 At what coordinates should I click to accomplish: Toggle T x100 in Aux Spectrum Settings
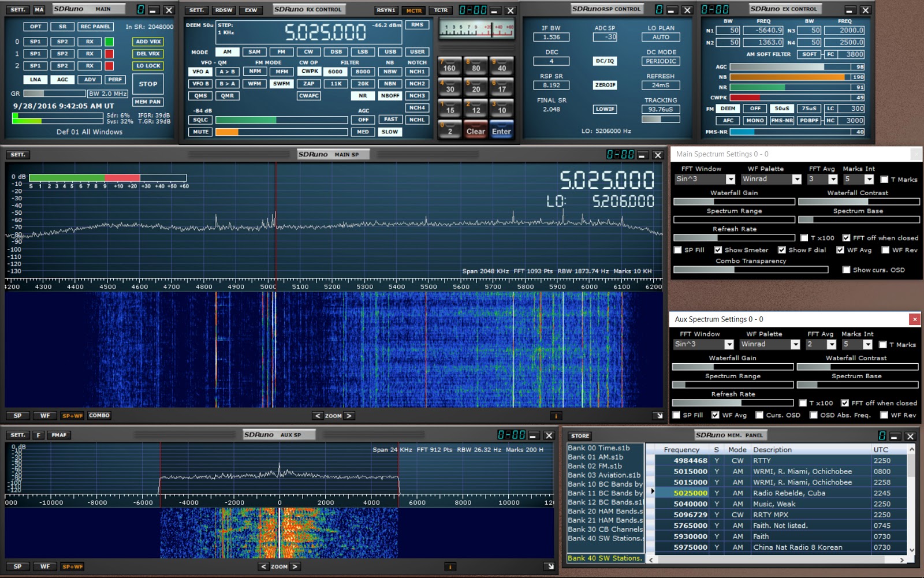pos(803,403)
